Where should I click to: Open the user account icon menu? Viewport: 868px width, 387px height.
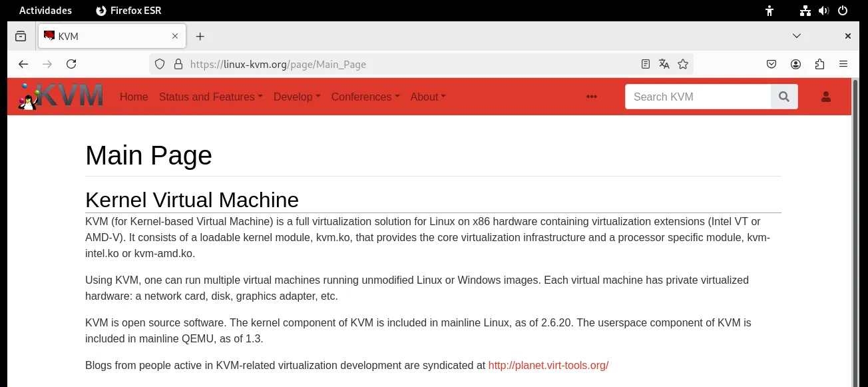[x=826, y=97]
